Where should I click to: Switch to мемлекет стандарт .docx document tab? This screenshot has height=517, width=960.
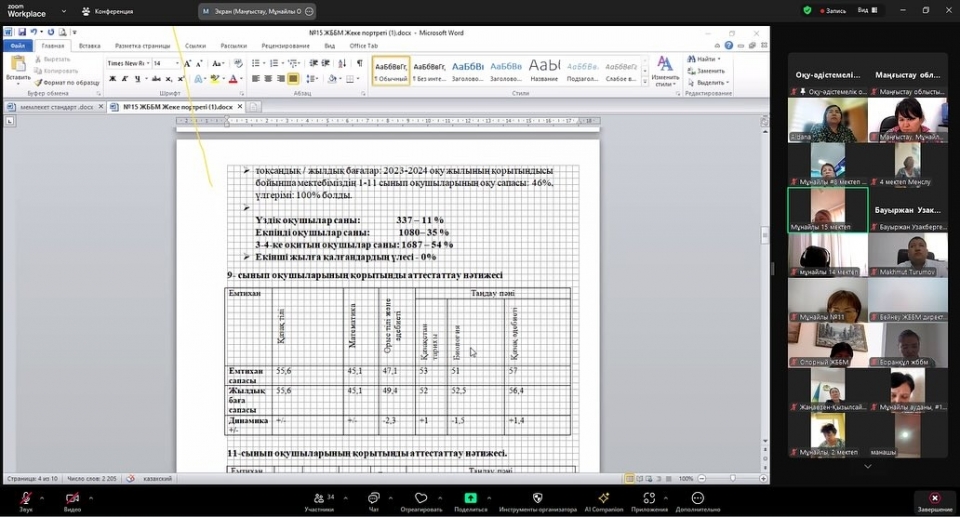pyautogui.click(x=56, y=107)
